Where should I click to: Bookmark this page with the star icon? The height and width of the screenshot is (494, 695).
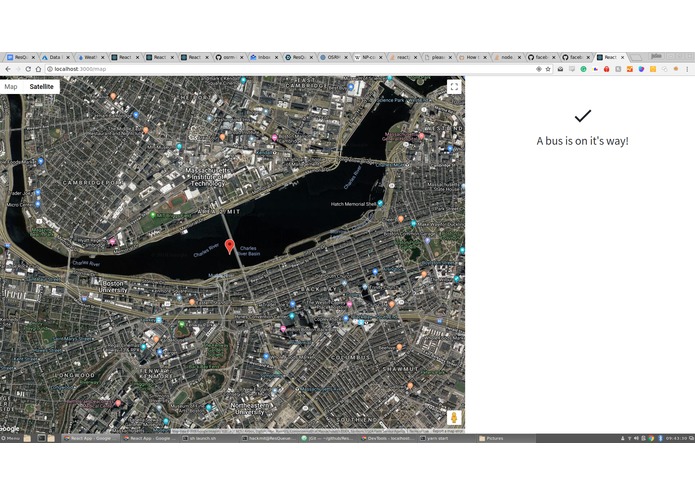(548, 69)
